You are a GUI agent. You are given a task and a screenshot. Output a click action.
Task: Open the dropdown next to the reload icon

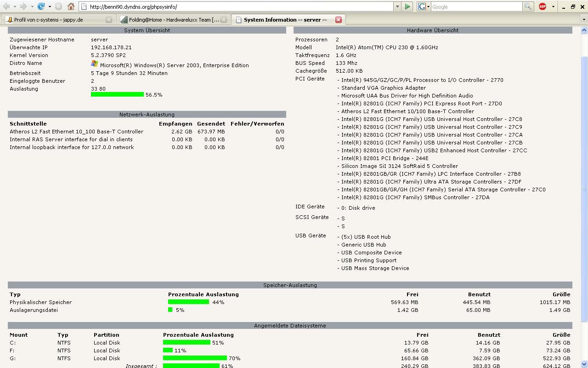coord(50,6)
